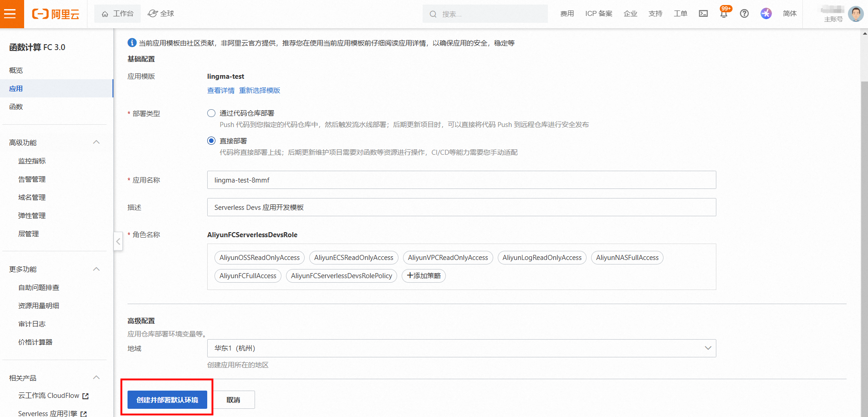This screenshot has width=868, height=417.
Task: Collapse the 更多功能 sidebar section
Action: click(96, 269)
